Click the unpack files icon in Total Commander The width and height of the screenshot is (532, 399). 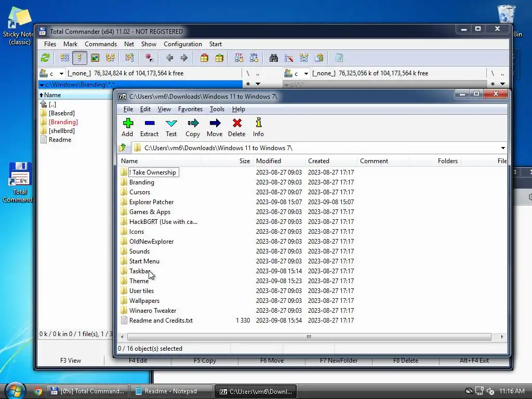(x=219, y=58)
